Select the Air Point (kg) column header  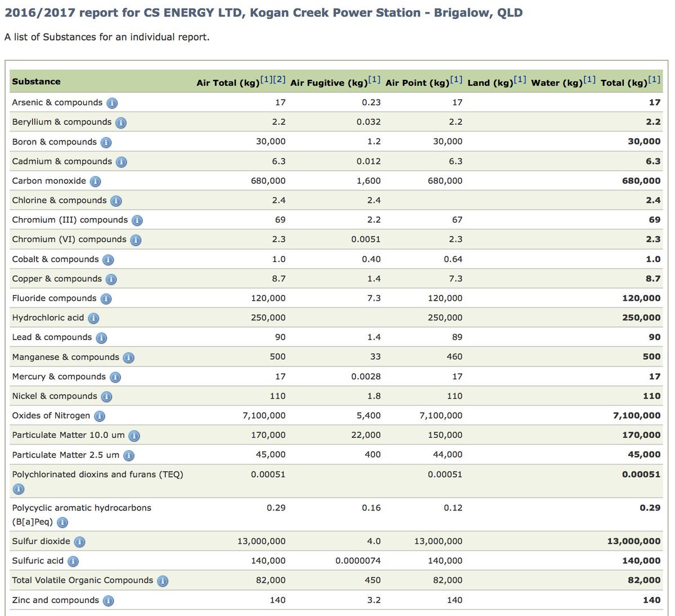(418, 83)
